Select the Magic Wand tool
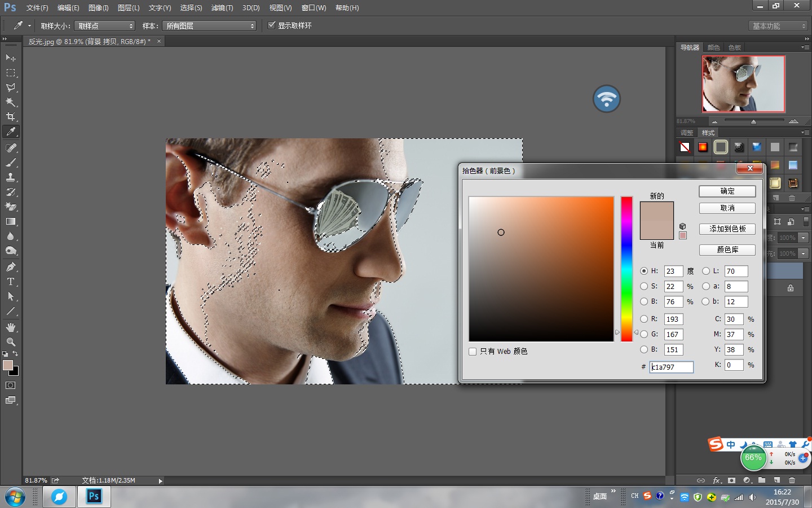Viewport: 812px width, 508px height. click(11, 102)
